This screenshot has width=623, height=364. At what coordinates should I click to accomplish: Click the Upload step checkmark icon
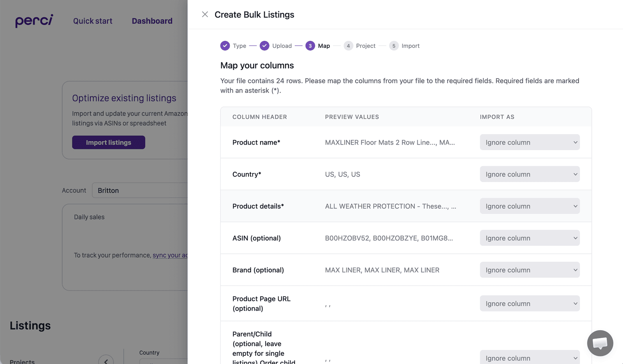[x=264, y=46]
